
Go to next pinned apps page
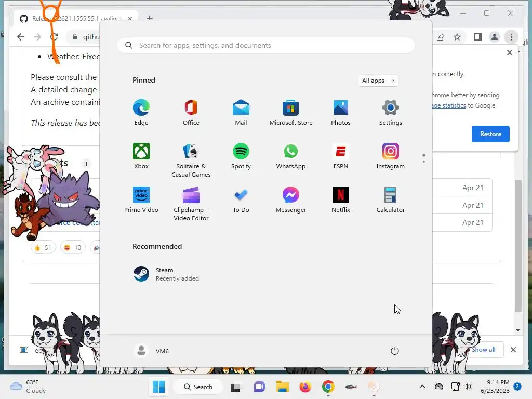pos(424,162)
